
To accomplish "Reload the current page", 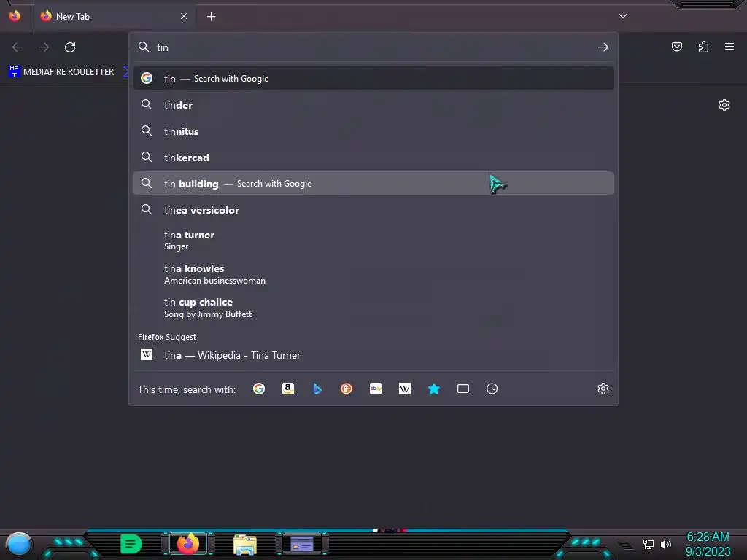I will pos(70,47).
